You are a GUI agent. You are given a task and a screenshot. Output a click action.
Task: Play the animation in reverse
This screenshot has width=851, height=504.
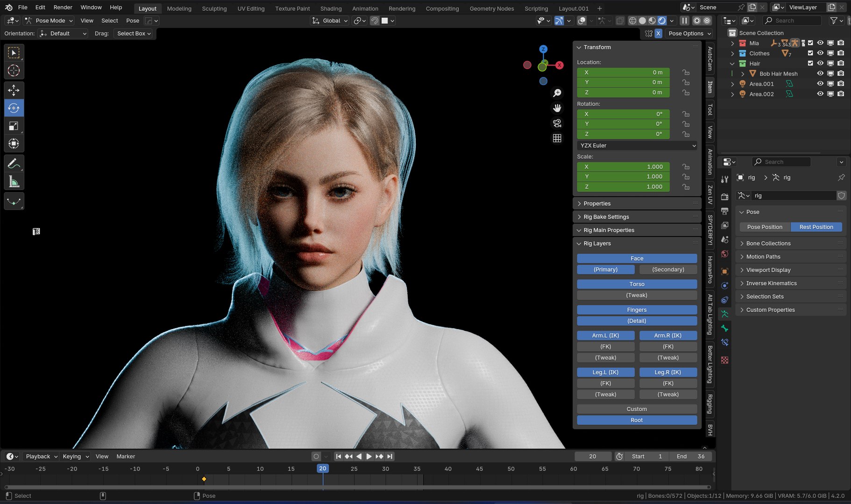click(359, 456)
